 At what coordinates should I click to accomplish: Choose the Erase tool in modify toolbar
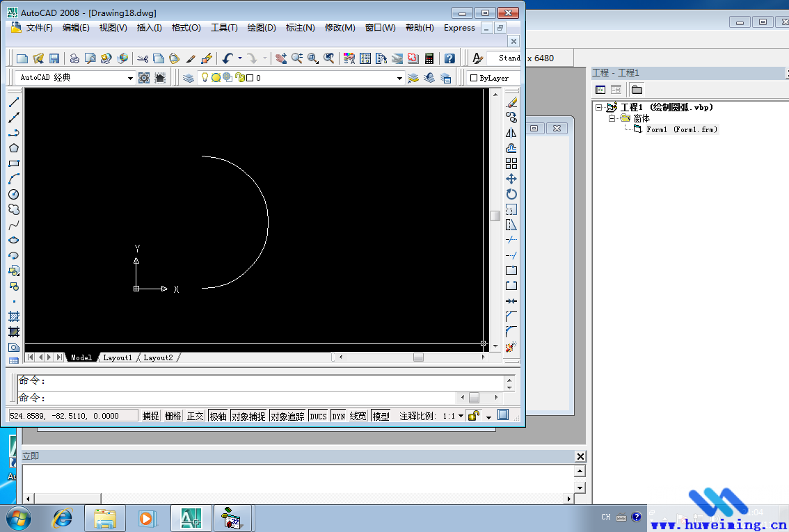tap(511, 102)
